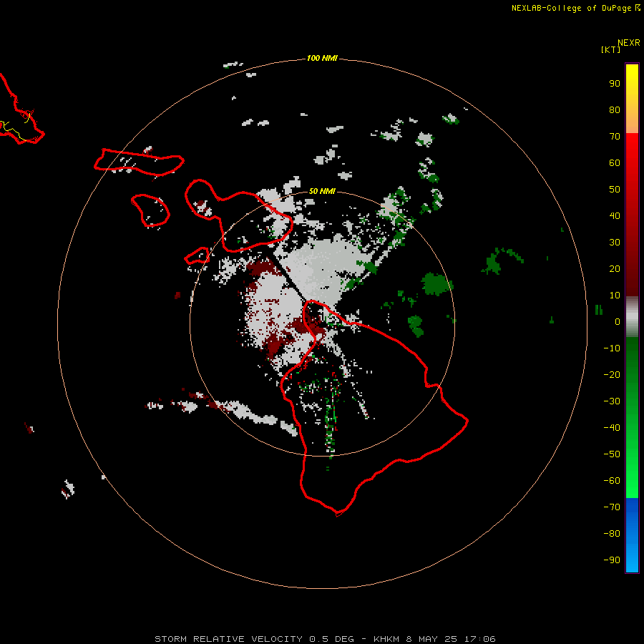Click the [KT] units label

click(611, 49)
